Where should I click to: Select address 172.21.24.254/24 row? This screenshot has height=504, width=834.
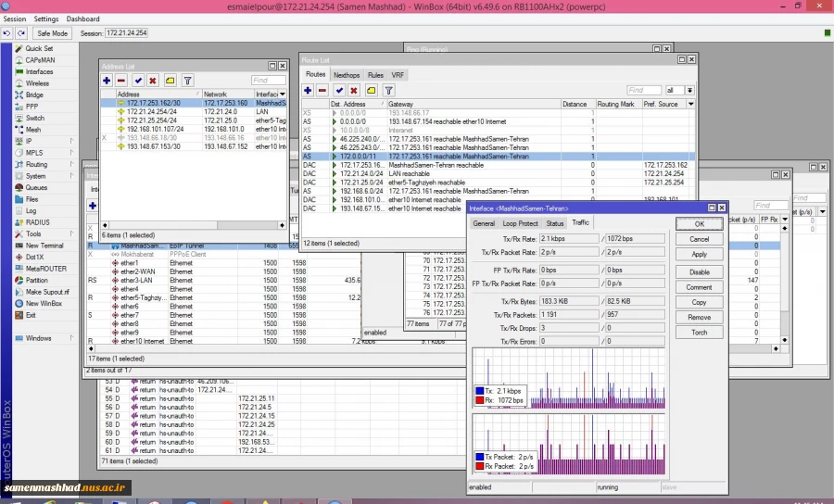(x=194, y=112)
